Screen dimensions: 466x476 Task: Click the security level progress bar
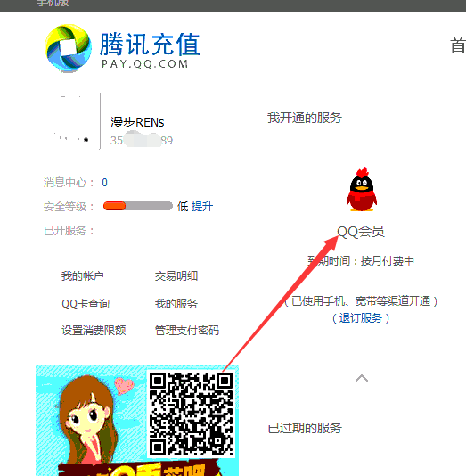(138, 206)
